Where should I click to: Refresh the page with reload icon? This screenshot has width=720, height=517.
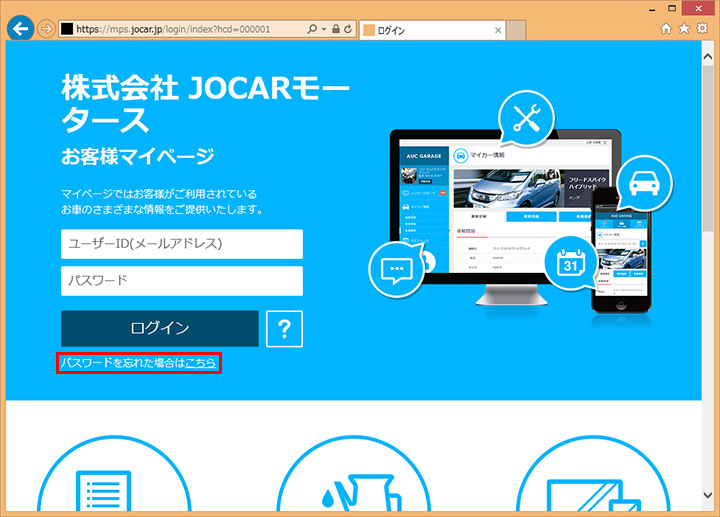[x=348, y=29]
